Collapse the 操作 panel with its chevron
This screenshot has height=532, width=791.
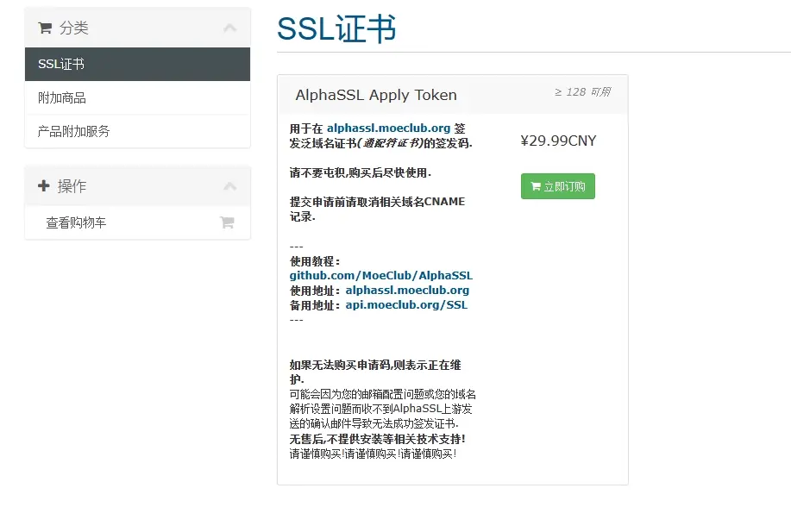coord(230,186)
